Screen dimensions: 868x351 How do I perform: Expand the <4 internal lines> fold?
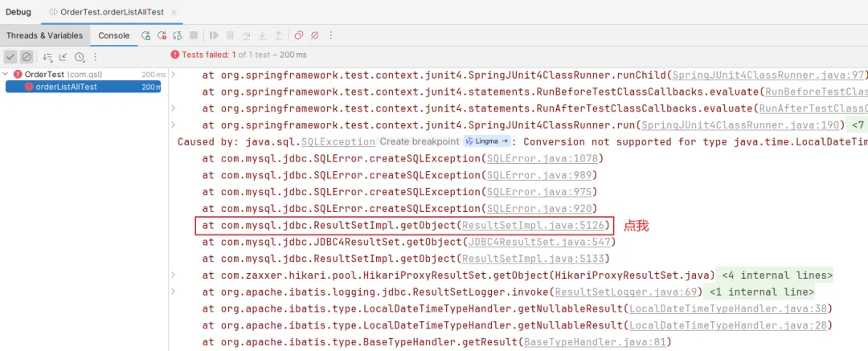776,275
